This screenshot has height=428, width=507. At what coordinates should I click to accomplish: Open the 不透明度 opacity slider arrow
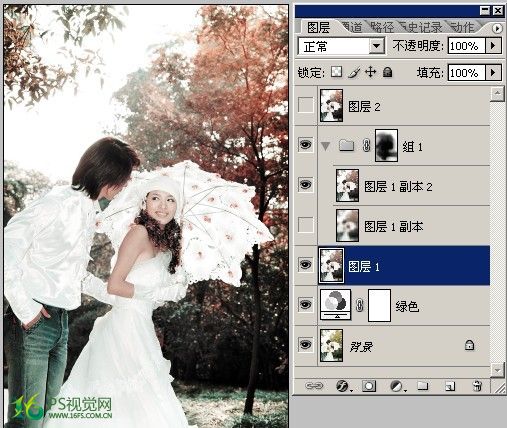pyautogui.click(x=493, y=46)
